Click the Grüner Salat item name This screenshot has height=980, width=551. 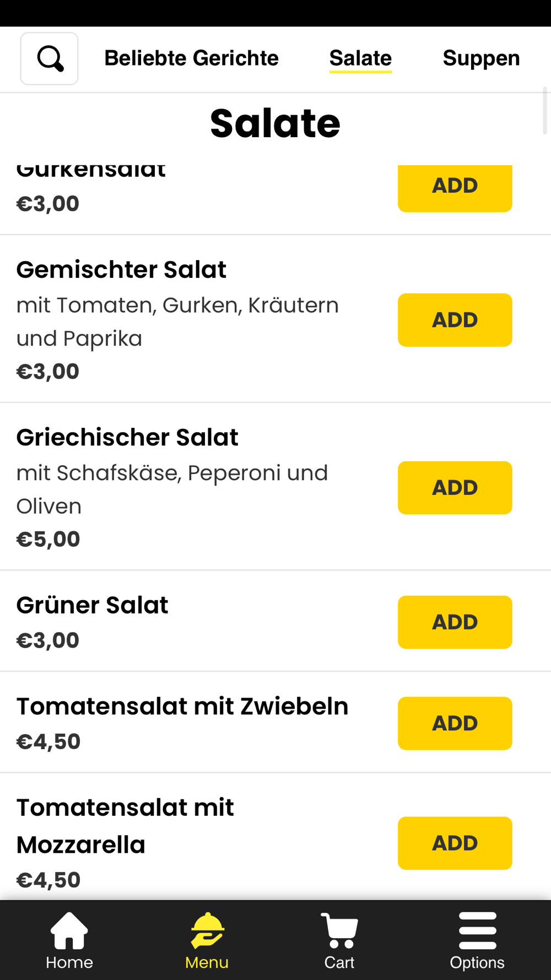coord(92,605)
